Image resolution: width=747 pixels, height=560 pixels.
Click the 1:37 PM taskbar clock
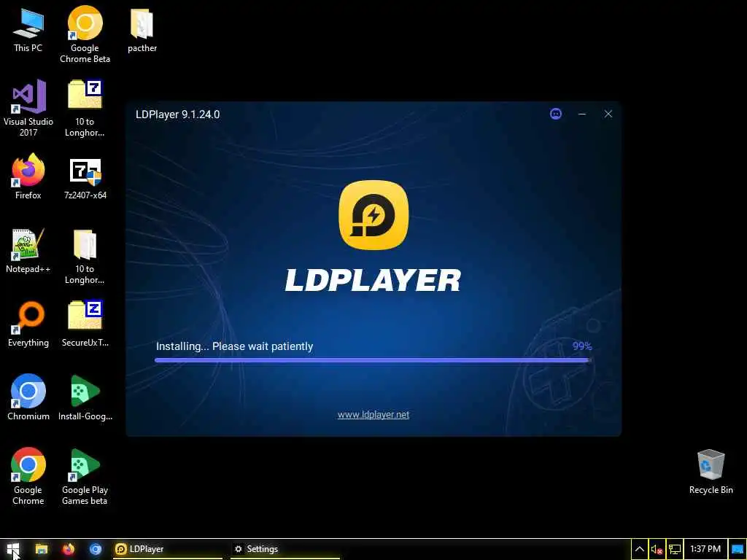[x=705, y=549]
